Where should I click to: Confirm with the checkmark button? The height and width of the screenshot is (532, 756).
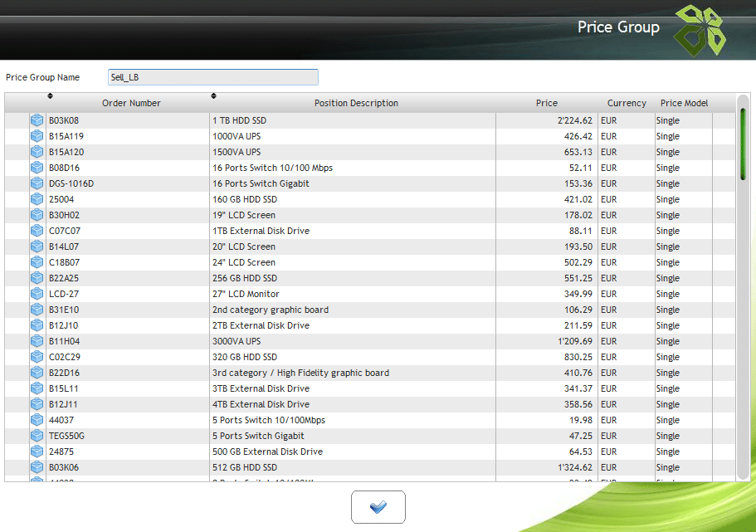(378, 506)
